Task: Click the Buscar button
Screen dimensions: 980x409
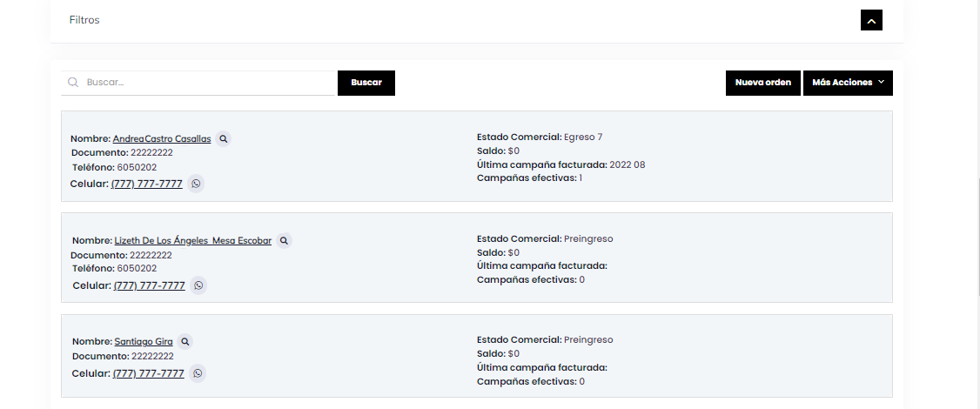Action: tap(366, 83)
